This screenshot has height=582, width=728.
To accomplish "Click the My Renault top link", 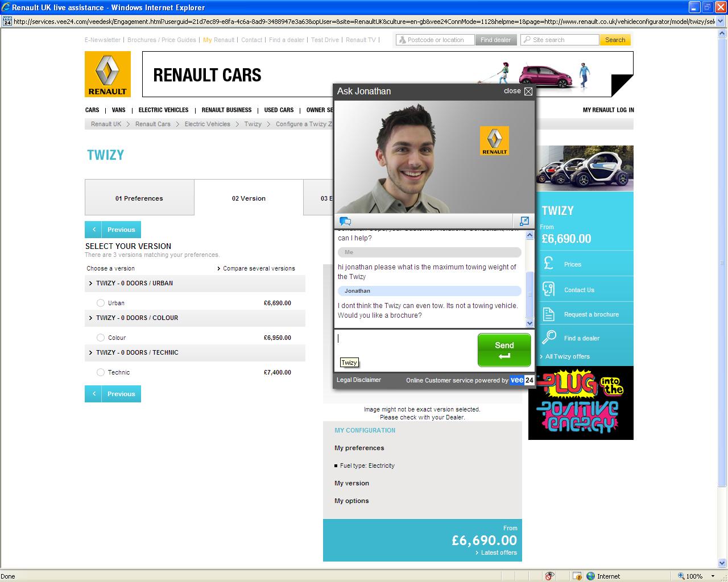I will click(x=219, y=40).
